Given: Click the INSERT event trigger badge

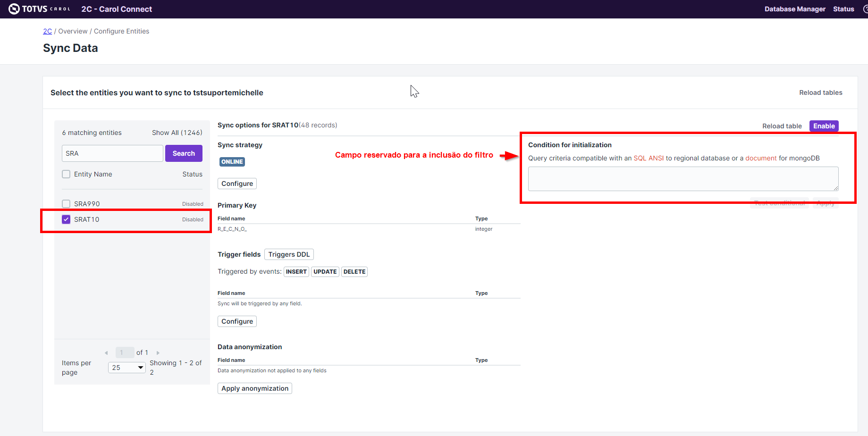Looking at the screenshot, I should click(296, 271).
